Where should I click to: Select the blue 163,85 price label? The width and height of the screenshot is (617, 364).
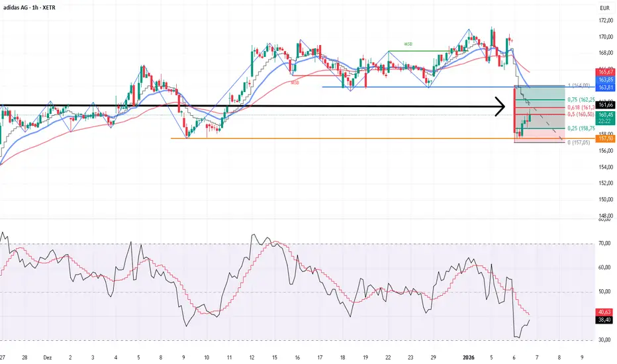(606, 80)
